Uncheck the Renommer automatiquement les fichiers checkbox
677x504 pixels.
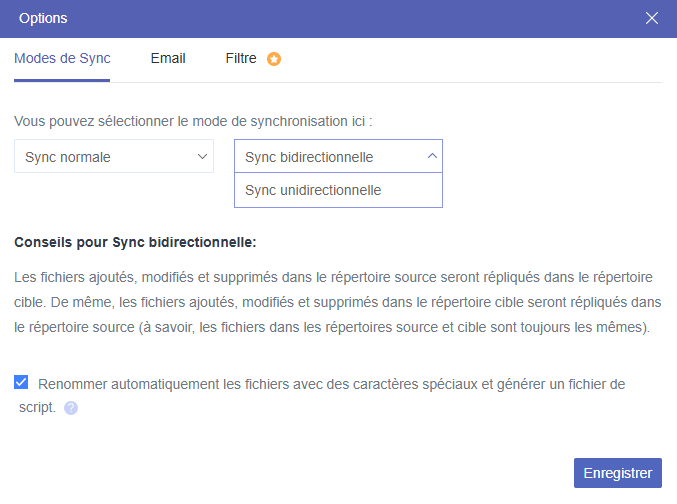(x=21, y=382)
